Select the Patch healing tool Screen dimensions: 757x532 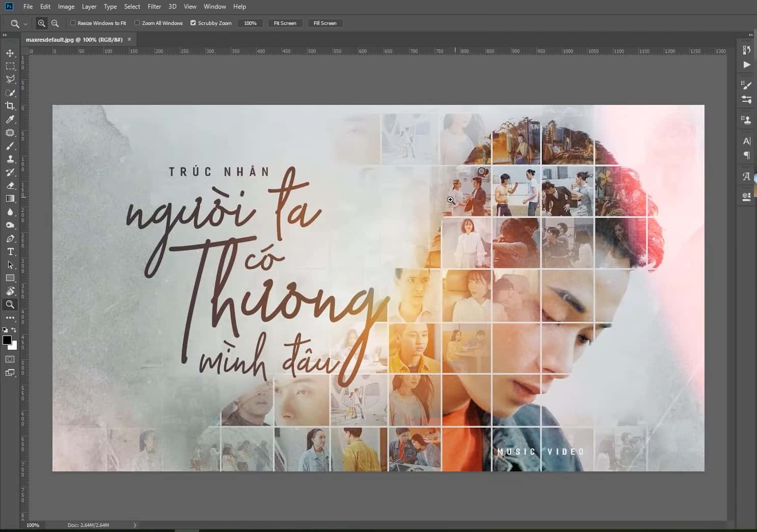point(10,132)
